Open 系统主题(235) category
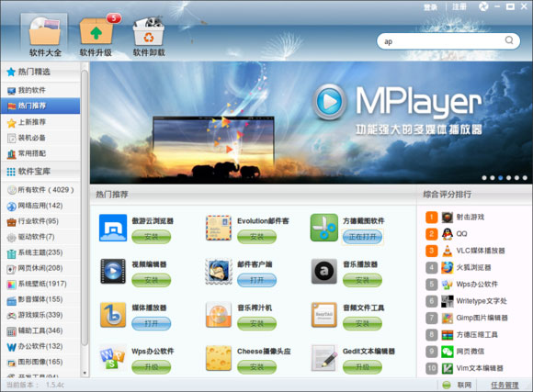The width and height of the screenshot is (533, 392). tap(40, 252)
